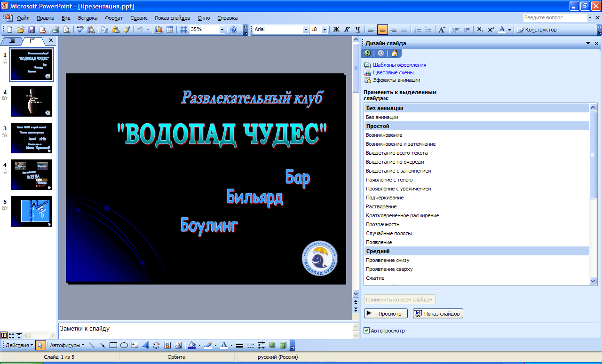The width and height of the screenshot is (602, 364).
Task: Insert a Text Box from Drawing toolbar
Action: (135, 345)
